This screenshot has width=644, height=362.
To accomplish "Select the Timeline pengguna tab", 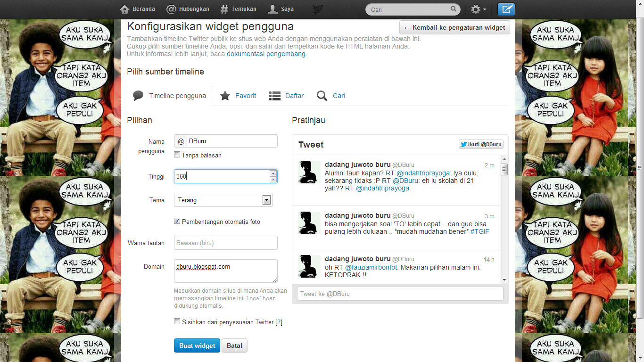I will pyautogui.click(x=170, y=96).
